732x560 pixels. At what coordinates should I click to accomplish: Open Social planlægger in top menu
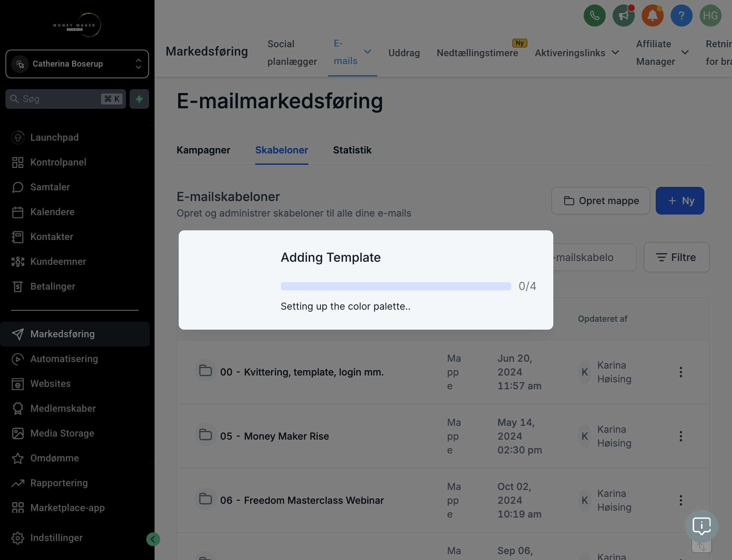pos(292,52)
